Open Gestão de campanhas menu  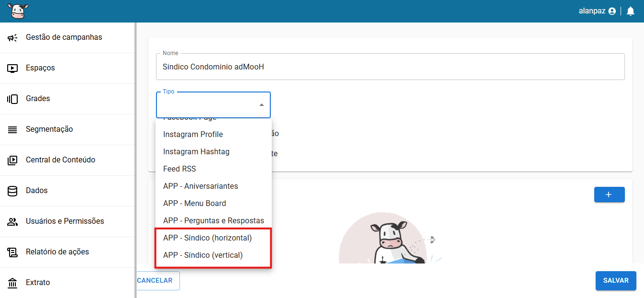point(67,37)
